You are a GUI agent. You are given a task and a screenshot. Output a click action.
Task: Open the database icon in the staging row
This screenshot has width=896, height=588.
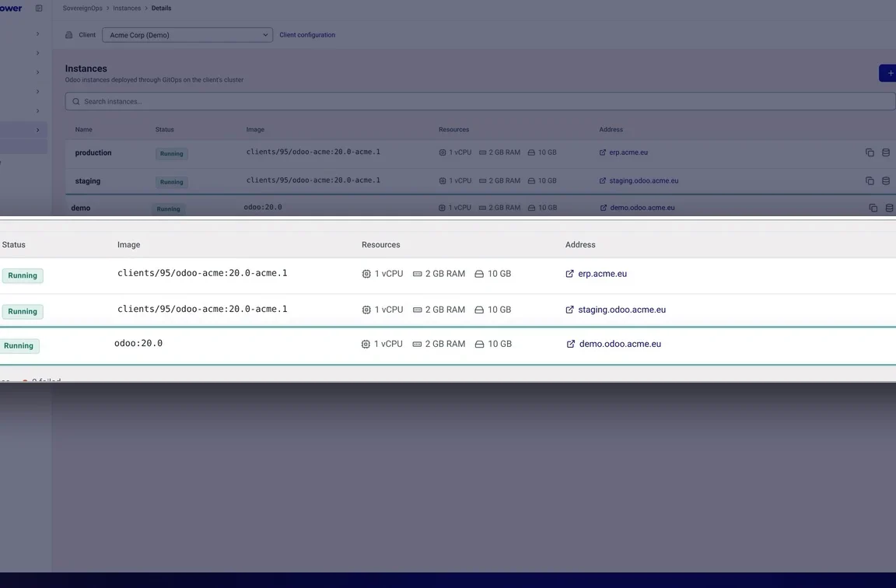coord(886,180)
